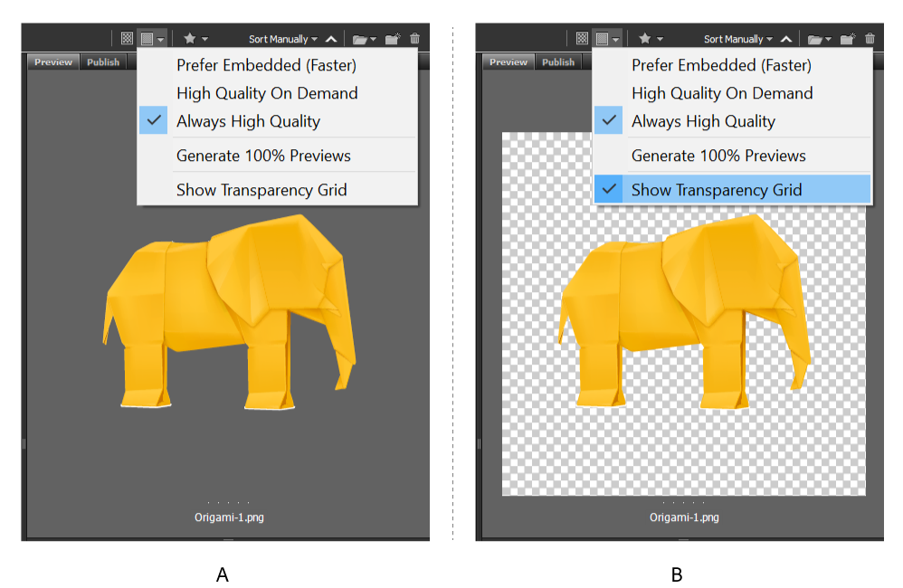Click new folder icon in left panel toolbar
903x588 pixels.
[392, 39]
